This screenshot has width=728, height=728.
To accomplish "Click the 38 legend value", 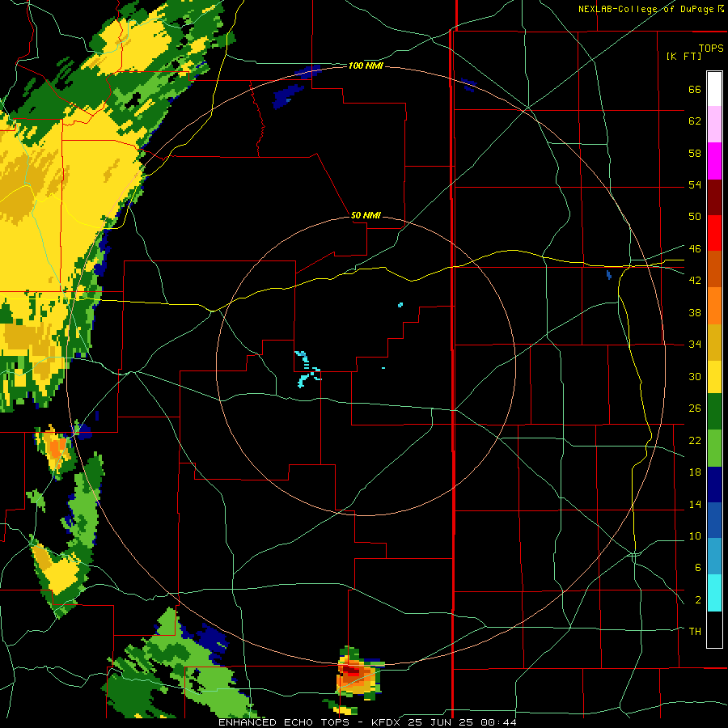I will 695,312.
